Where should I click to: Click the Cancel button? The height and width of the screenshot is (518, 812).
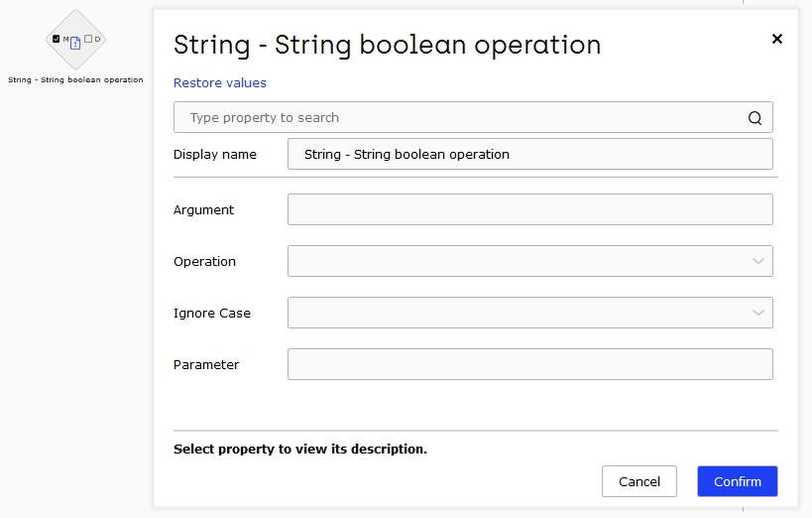639,481
